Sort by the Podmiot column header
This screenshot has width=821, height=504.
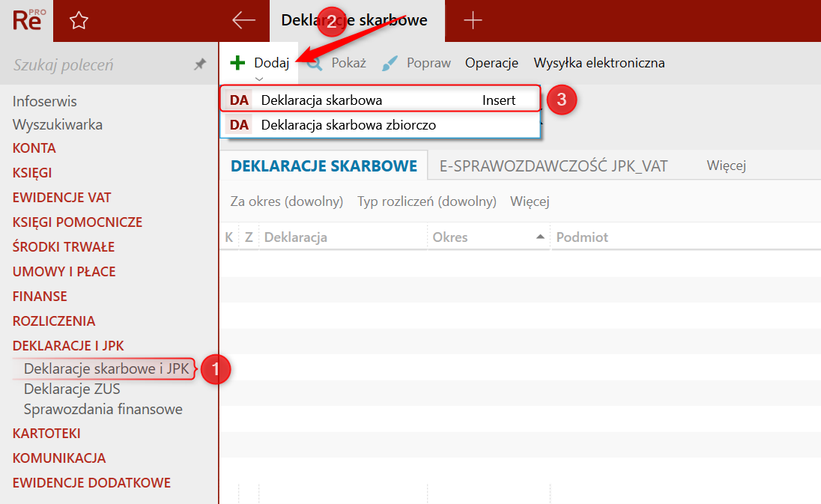tap(582, 237)
